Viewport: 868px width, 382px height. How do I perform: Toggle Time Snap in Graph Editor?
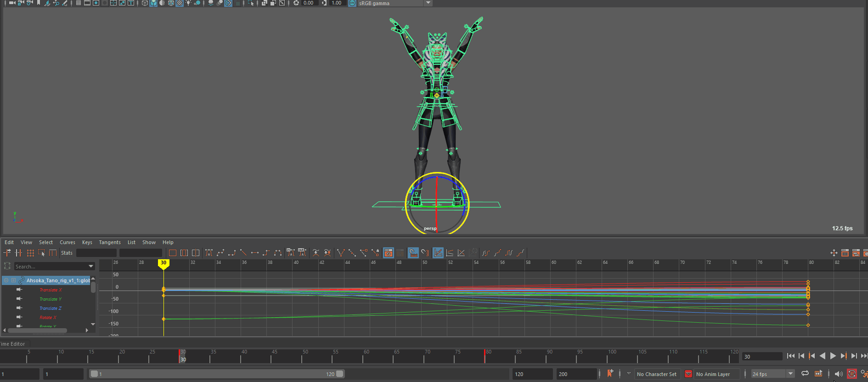click(x=413, y=253)
